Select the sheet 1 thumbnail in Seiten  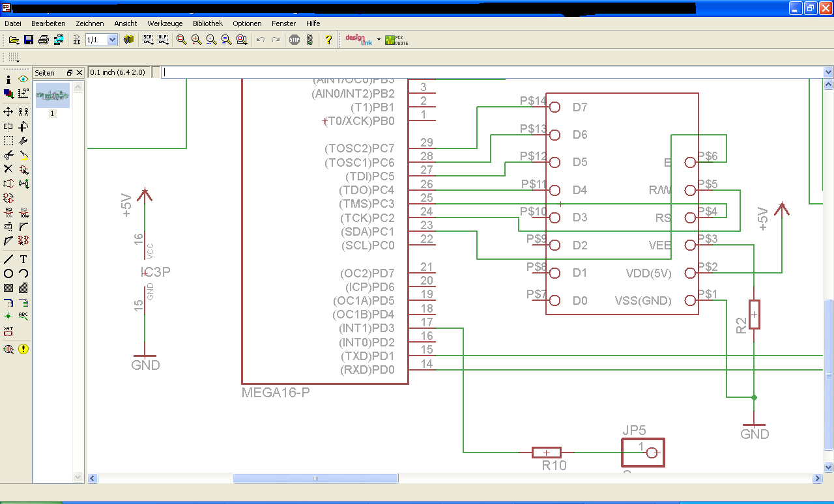pyautogui.click(x=53, y=95)
